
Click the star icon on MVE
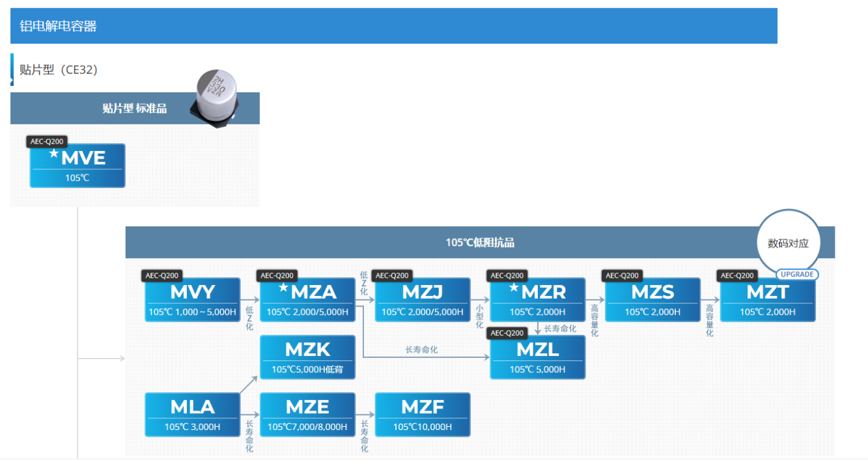(x=54, y=154)
